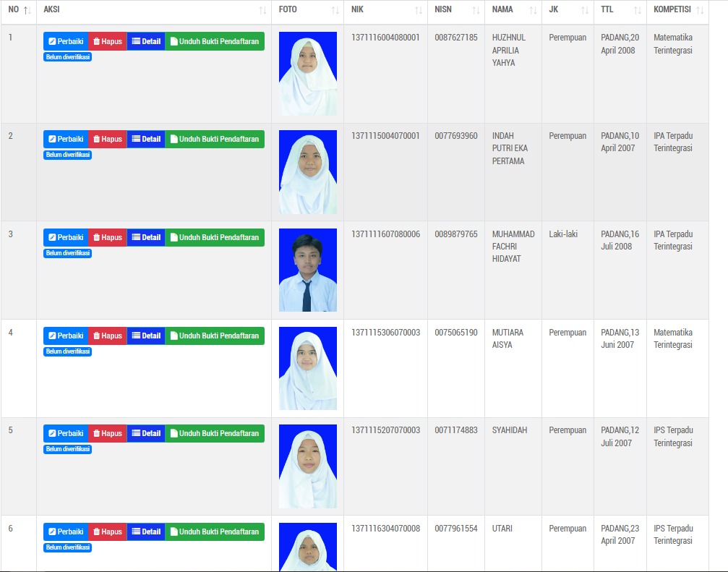
Task: Open photo thumbnail of Huzhnul Aprilia Yahya
Action: point(308,73)
